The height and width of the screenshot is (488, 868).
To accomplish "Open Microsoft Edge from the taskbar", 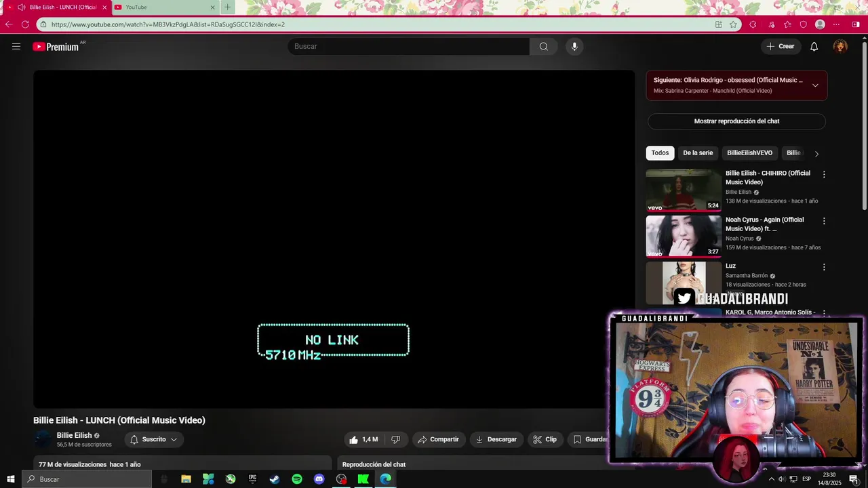I will click(386, 479).
